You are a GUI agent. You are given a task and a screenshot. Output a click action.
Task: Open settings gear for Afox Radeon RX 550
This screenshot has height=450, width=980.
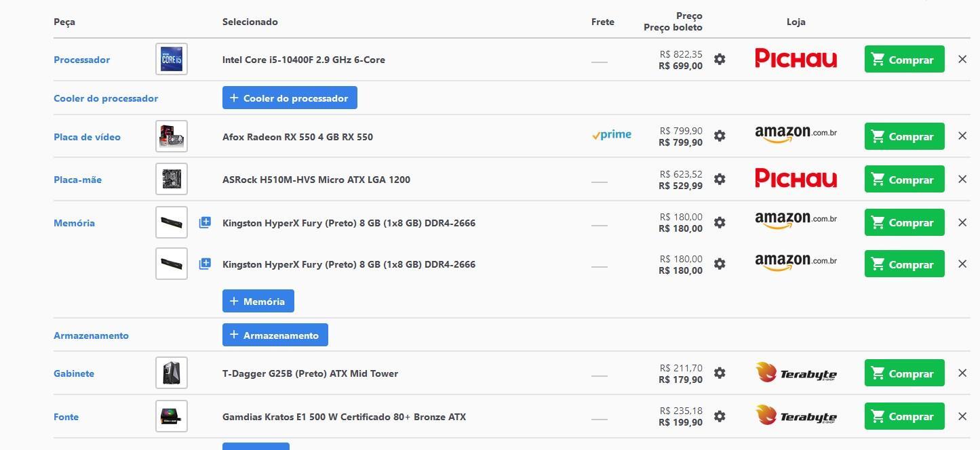(x=720, y=136)
